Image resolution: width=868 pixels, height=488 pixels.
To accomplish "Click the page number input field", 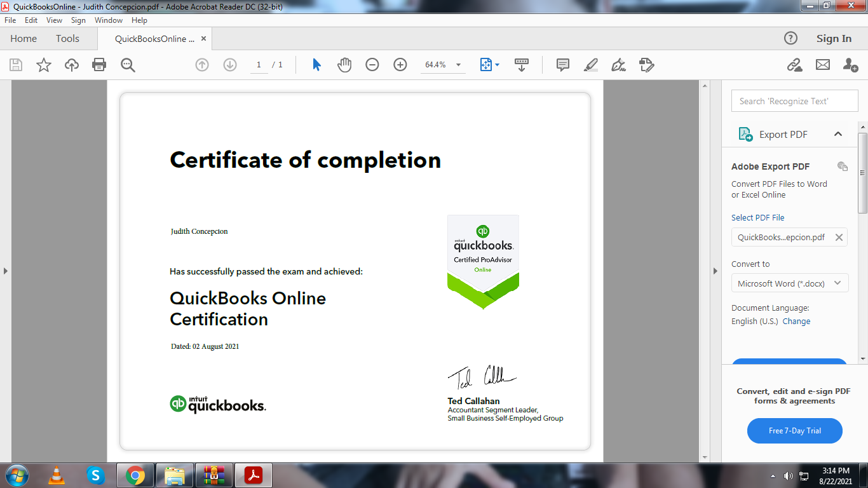I will (x=259, y=65).
